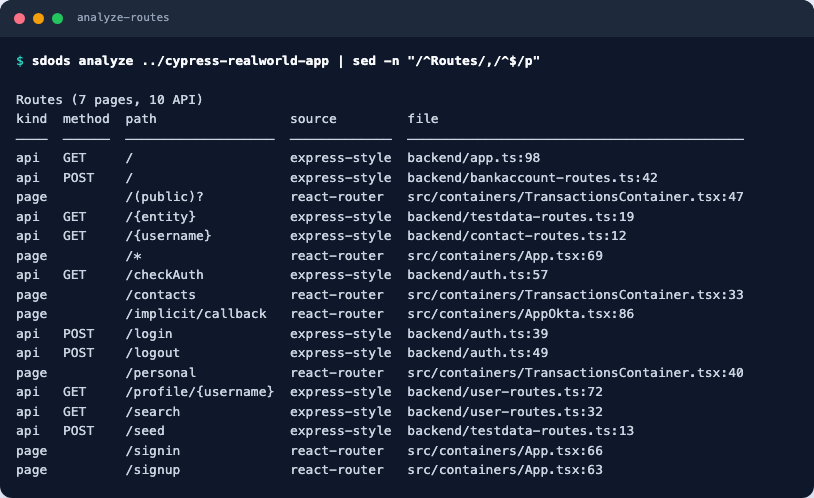This screenshot has width=814, height=498.
Task: Select src/containers/AppOkta.tsx:86
Action: point(521,314)
